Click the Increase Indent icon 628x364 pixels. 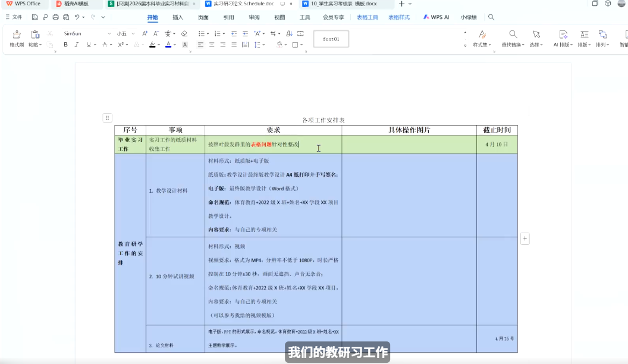[245, 34]
